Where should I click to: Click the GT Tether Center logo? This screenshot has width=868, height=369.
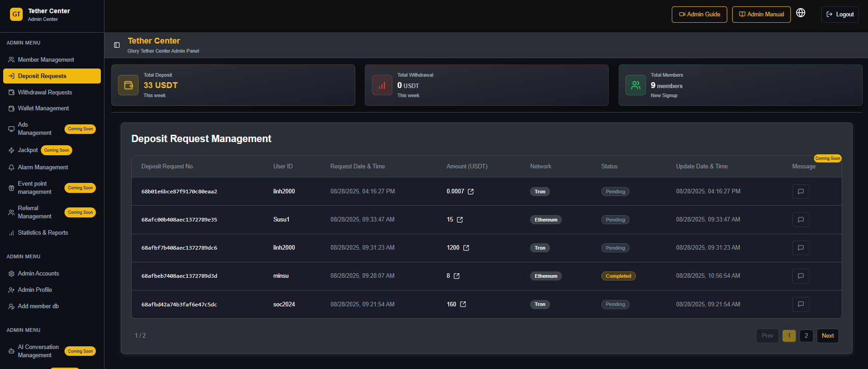tap(16, 15)
